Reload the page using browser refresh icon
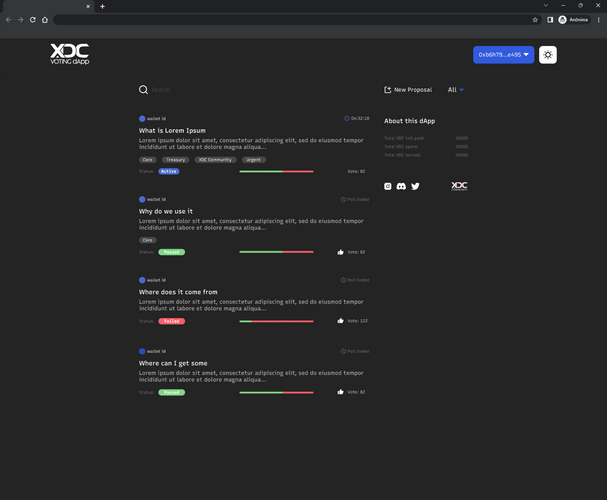This screenshot has width=607, height=500. point(32,19)
